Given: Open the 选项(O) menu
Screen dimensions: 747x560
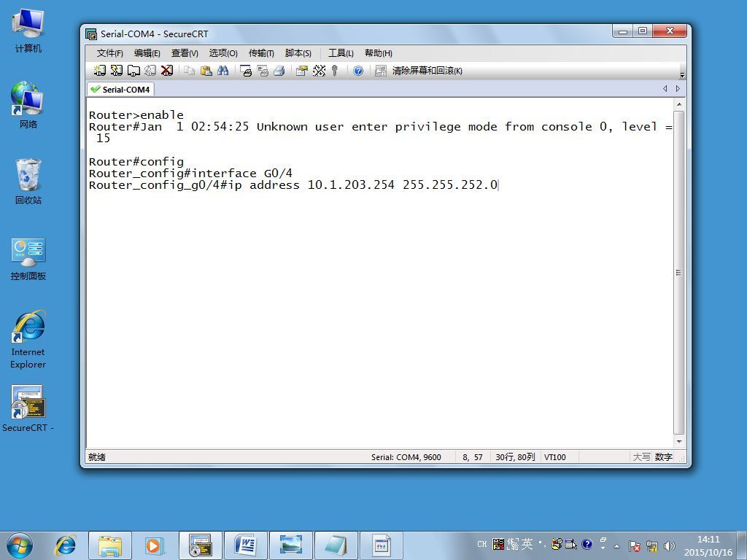Looking at the screenshot, I should point(223,52).
